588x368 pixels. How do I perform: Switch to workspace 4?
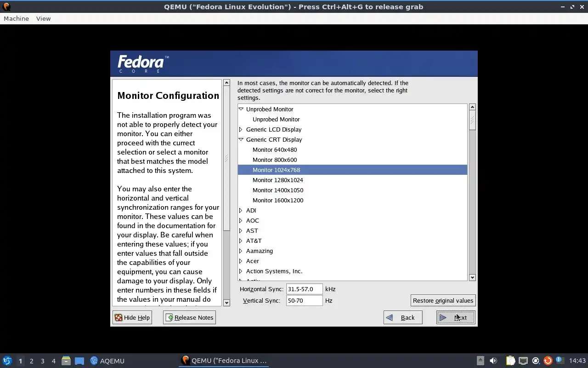tap(53, 361)
